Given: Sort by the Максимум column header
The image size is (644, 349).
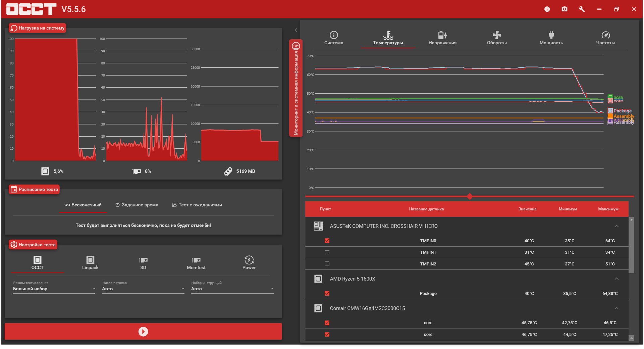Looking at the screenshot, I should 608,209.
